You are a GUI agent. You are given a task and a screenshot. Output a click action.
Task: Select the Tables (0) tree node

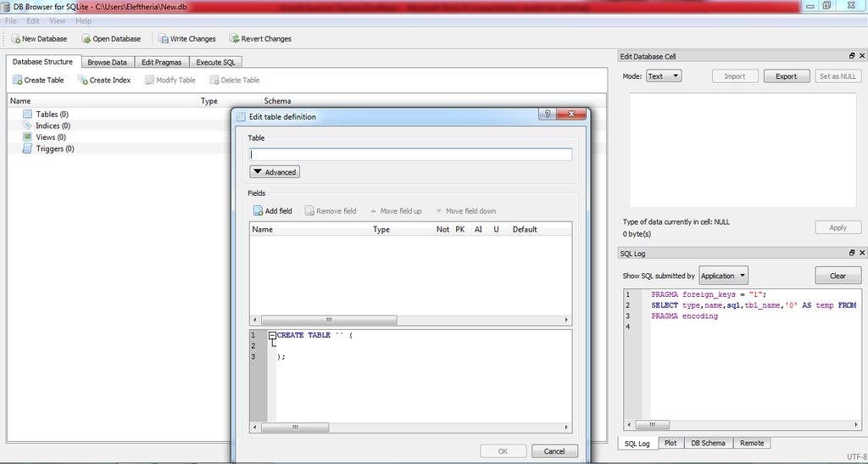coord(52,114)
